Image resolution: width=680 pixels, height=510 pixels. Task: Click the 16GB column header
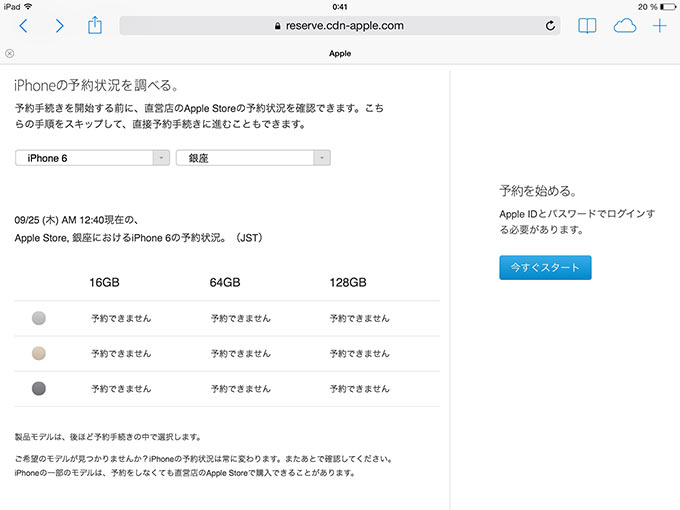105,282
